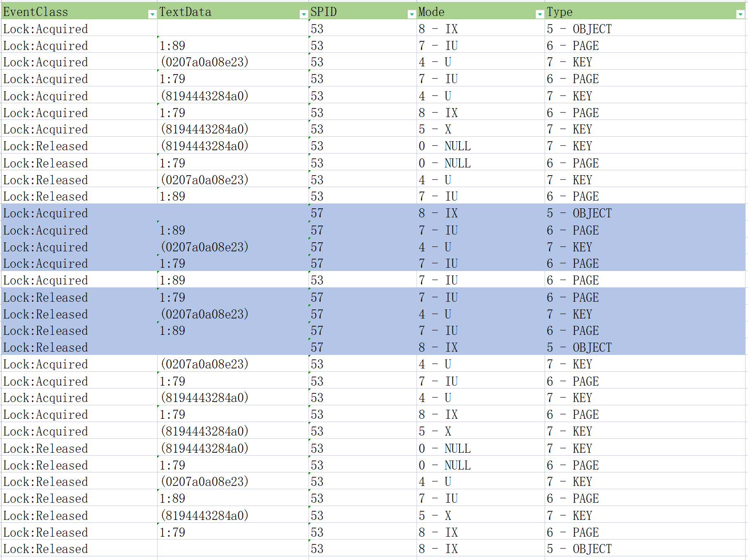Click '7 - KEY' in SPID 57 Lock:Acquired row

pyautogui.click(x=570, y=247)
